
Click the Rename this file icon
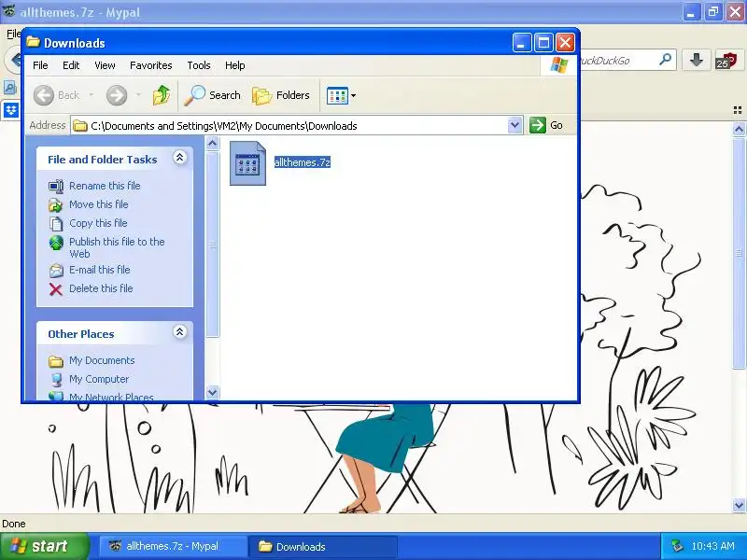pos(56,186)
